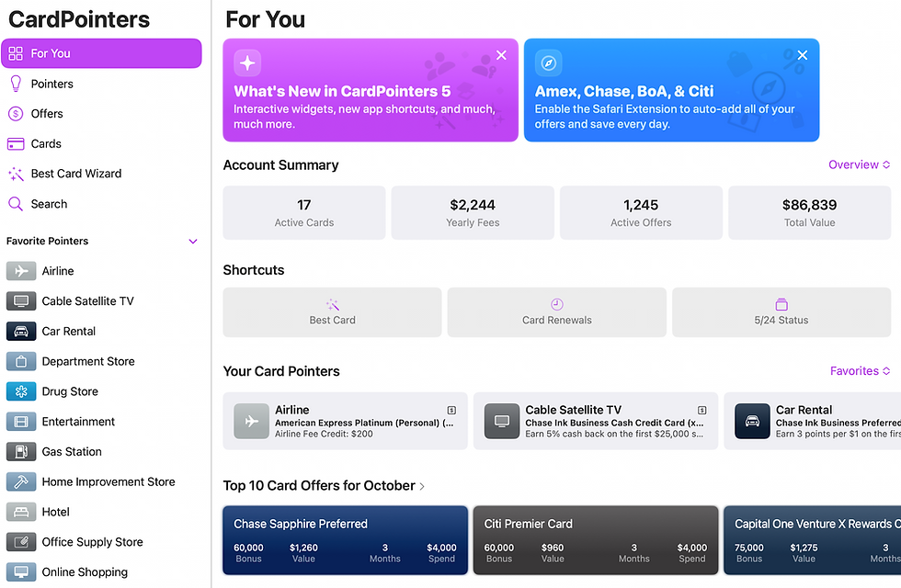Click the Gas Station pump icon
Viewport: 901px width, 588px height.
click(x=21, y=452)
